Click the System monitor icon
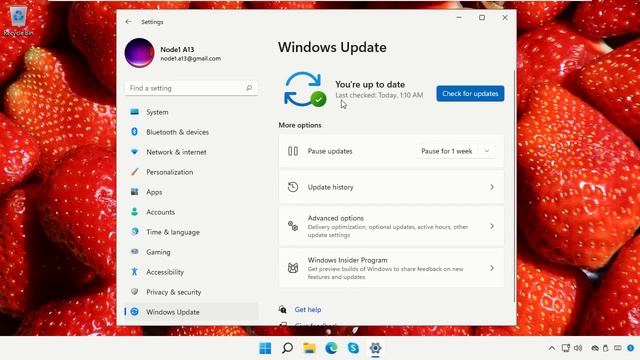This screenshot has width=640, height=360. (x=134, y=111)
